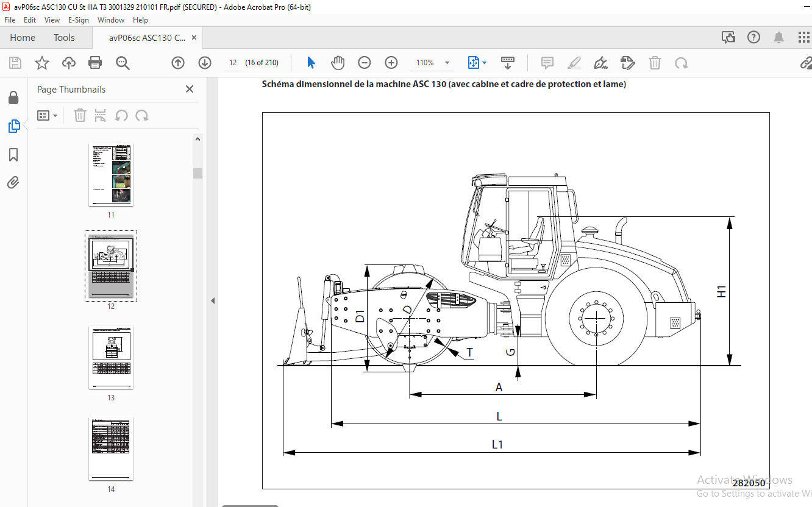
Task: Open the thumbnails panel Options dropdown
Action: coord(48,115)
